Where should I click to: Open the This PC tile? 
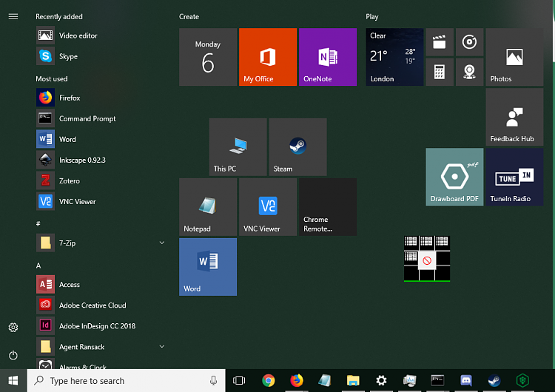pyautogui.click(x=238, y=147)
